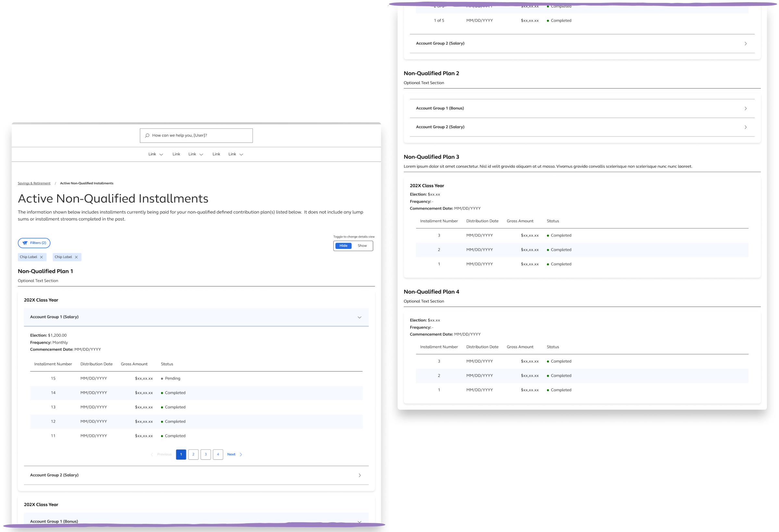Open the first Link dropdown menu
This screenshot has width=779, height=532.
(156, 154)
